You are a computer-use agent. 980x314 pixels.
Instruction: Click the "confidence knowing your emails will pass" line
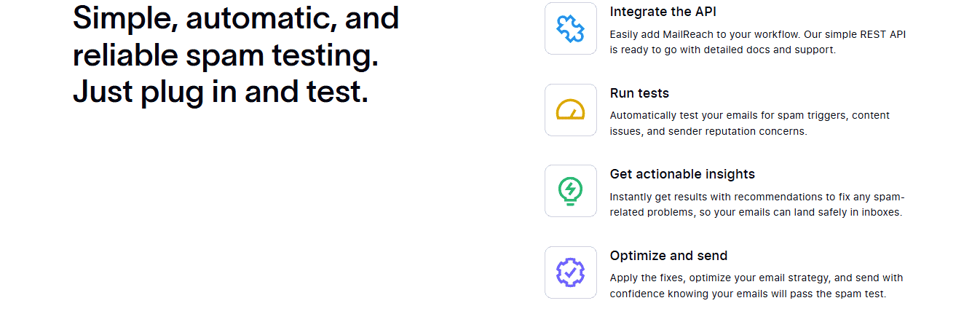pyautogui.click(x=748, y=294)
